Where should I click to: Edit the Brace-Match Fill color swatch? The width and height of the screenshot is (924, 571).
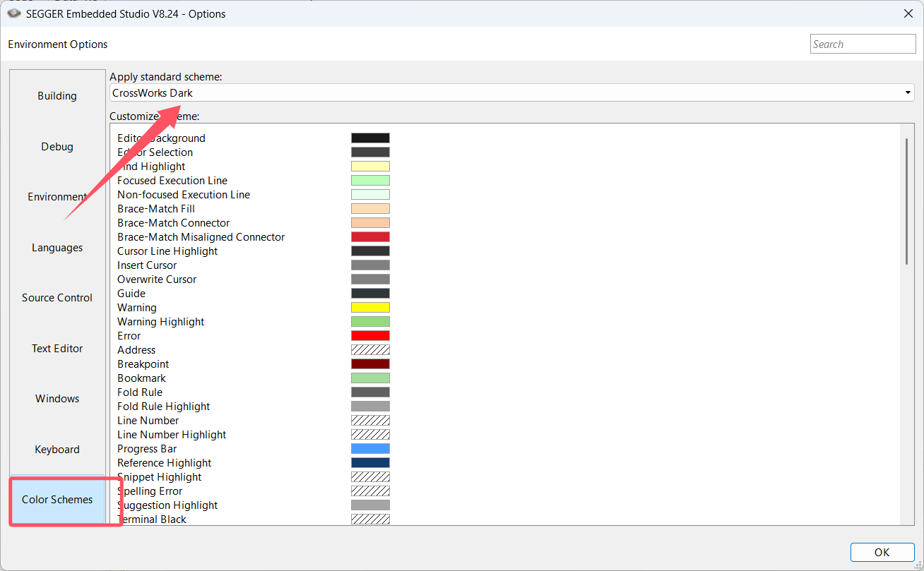370,209
